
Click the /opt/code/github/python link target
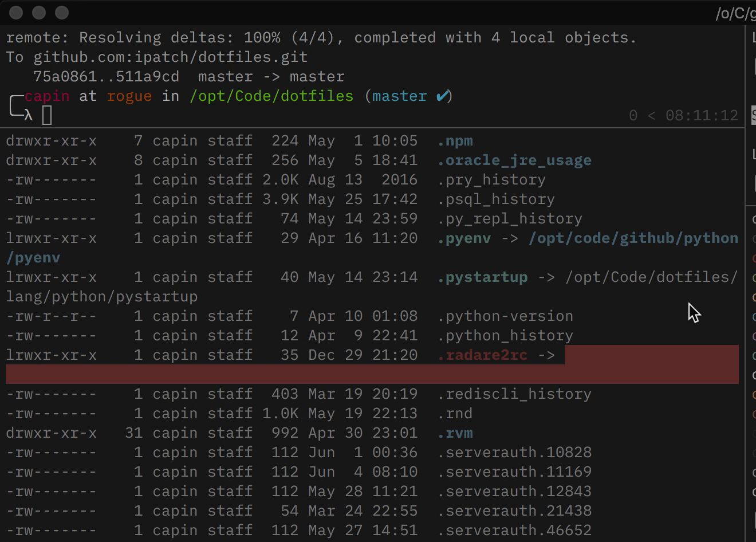pos(633,238)
